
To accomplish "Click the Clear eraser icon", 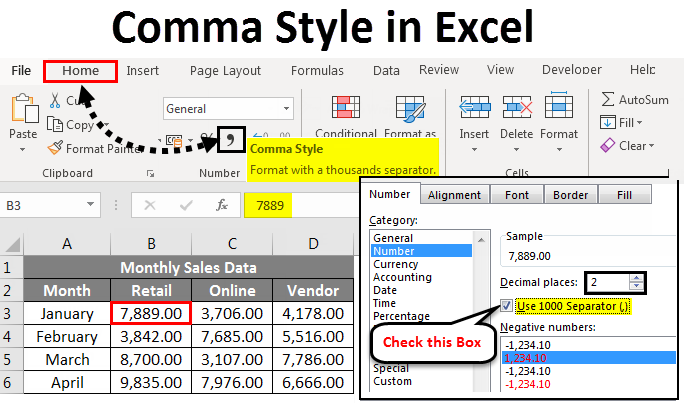I will point(608,145).
